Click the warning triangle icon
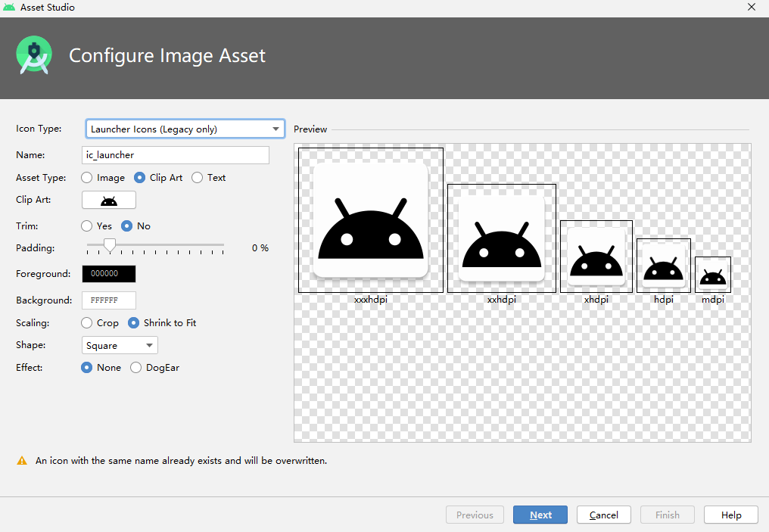 click(x=22, y=460)
